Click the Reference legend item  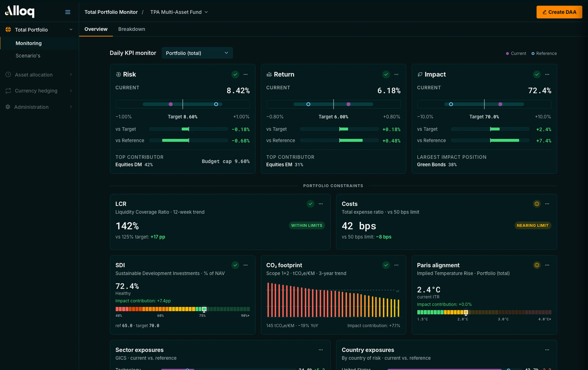(x=544, y=53)
